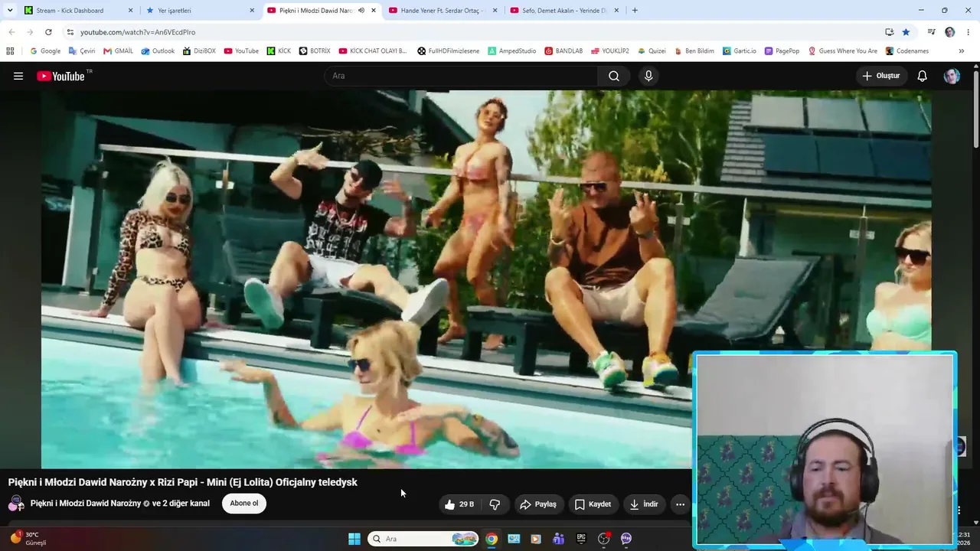Open the YouTube account avatar menu
Screen dimensions: 980x551
(952, 76)
